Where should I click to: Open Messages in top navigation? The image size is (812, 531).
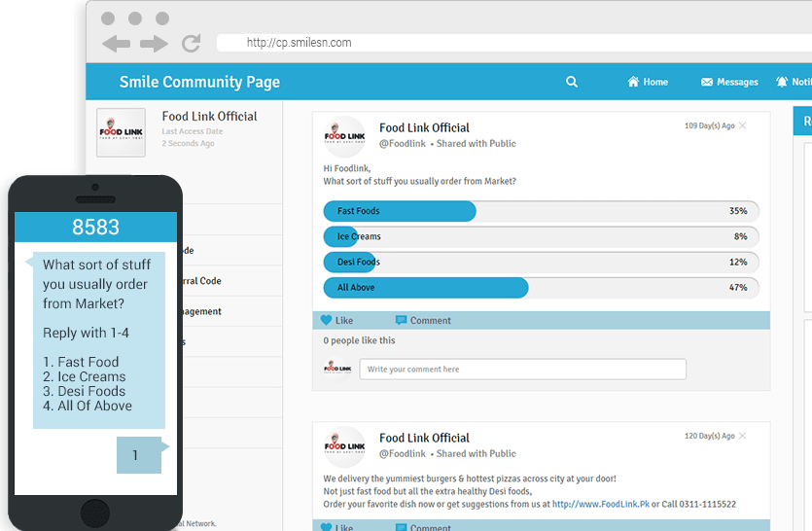729,83
